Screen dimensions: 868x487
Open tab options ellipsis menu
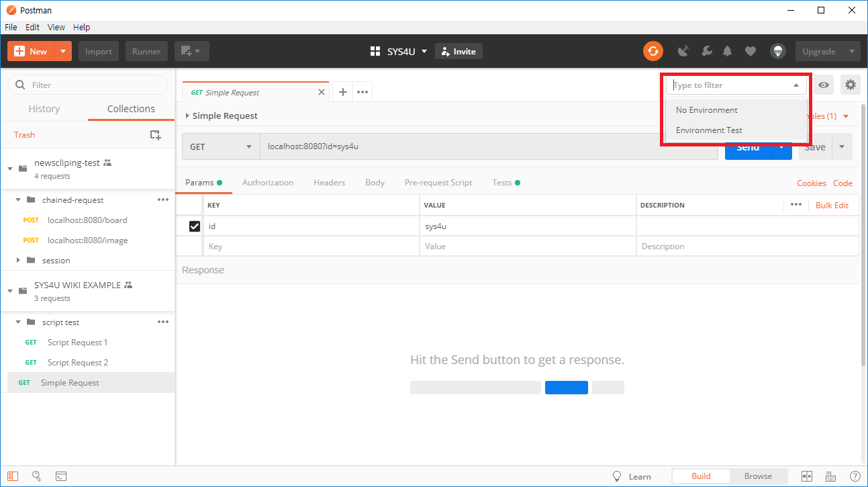363,92
